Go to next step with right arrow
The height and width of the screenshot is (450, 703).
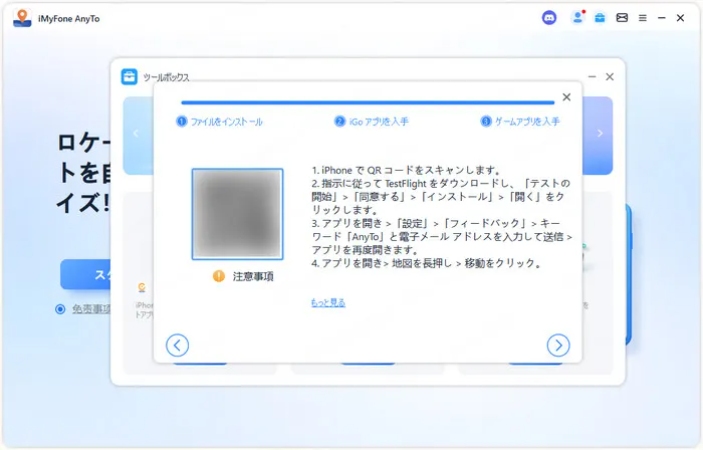558,345
